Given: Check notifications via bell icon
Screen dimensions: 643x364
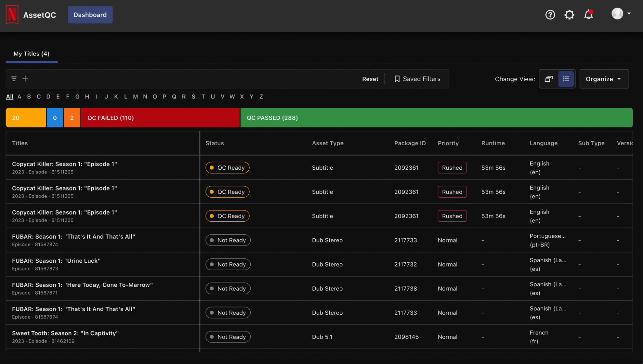Looking at the screenshot, I should 589,14.
